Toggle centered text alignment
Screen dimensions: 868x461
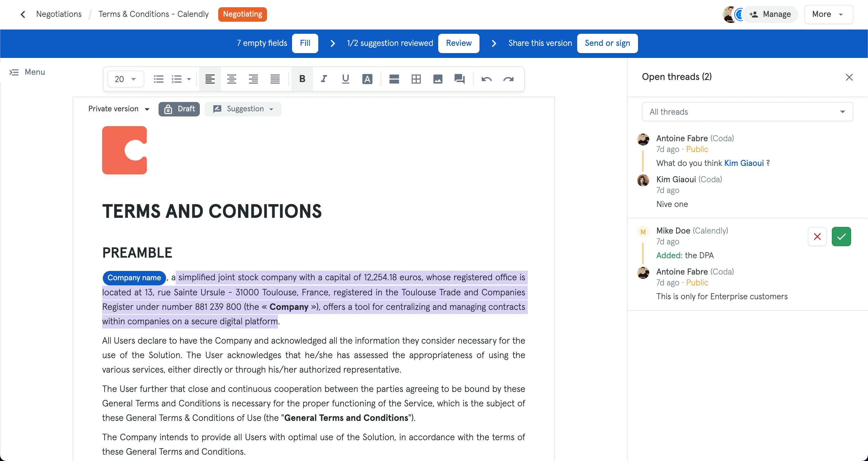232,79
